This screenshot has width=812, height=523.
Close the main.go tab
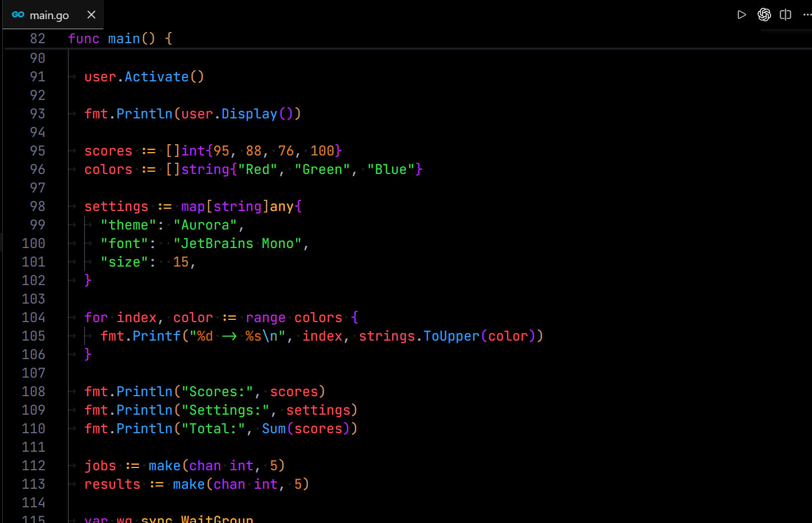click(x=91, y=15)
